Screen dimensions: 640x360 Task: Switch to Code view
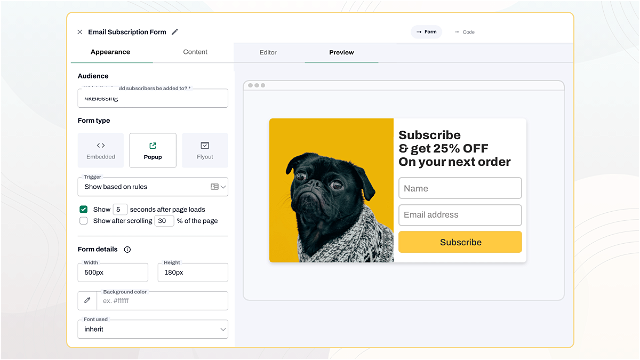(x=465, y=32)
